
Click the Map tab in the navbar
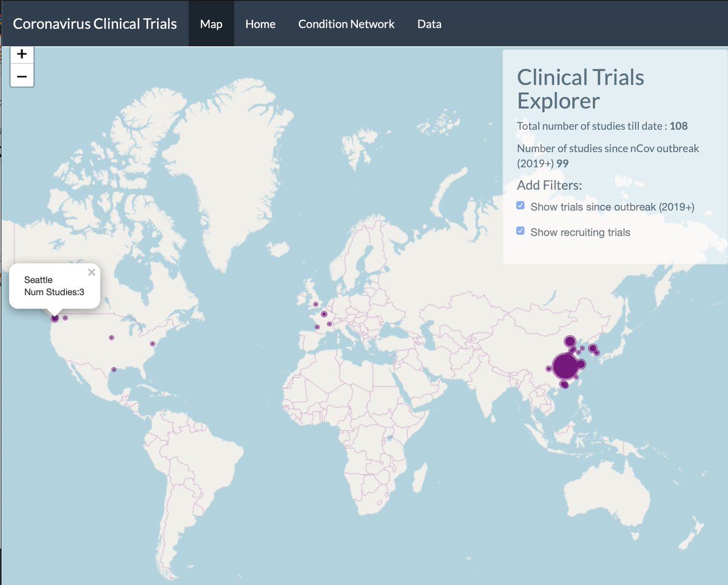coord(211,24)
